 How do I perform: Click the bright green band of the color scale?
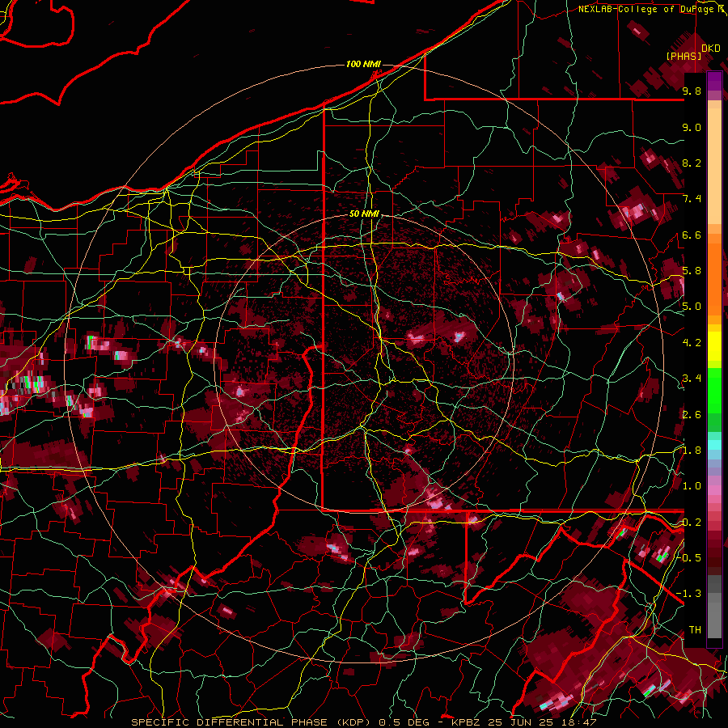pyautogui.click(x=714, y=390)
